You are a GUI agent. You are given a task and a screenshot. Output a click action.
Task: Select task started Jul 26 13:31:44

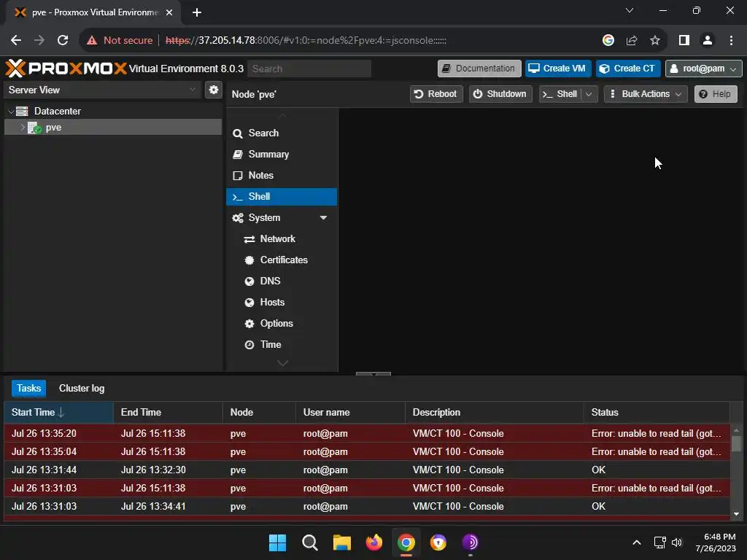pos(367,470)
